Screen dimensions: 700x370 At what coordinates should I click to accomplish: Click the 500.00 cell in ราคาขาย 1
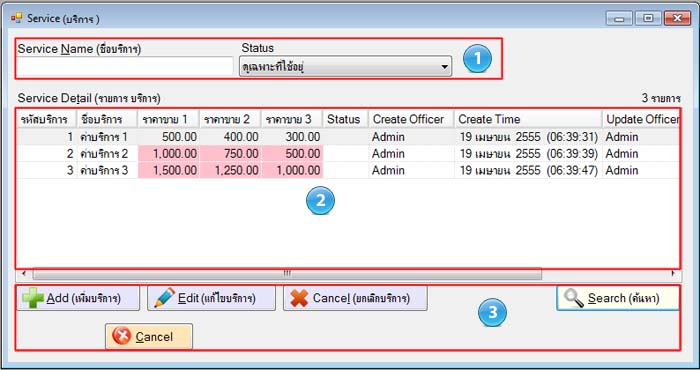(x=169, y=137)
